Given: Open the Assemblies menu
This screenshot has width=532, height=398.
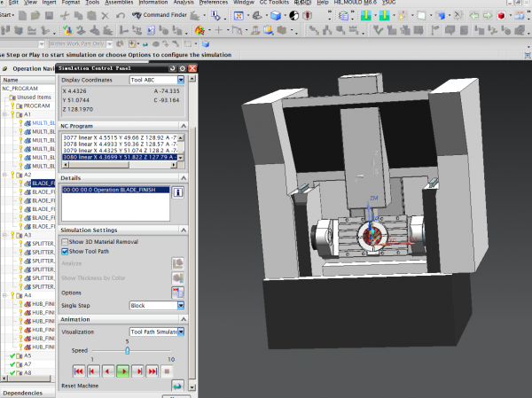Looking at the screenshot, I should [118, 4].
